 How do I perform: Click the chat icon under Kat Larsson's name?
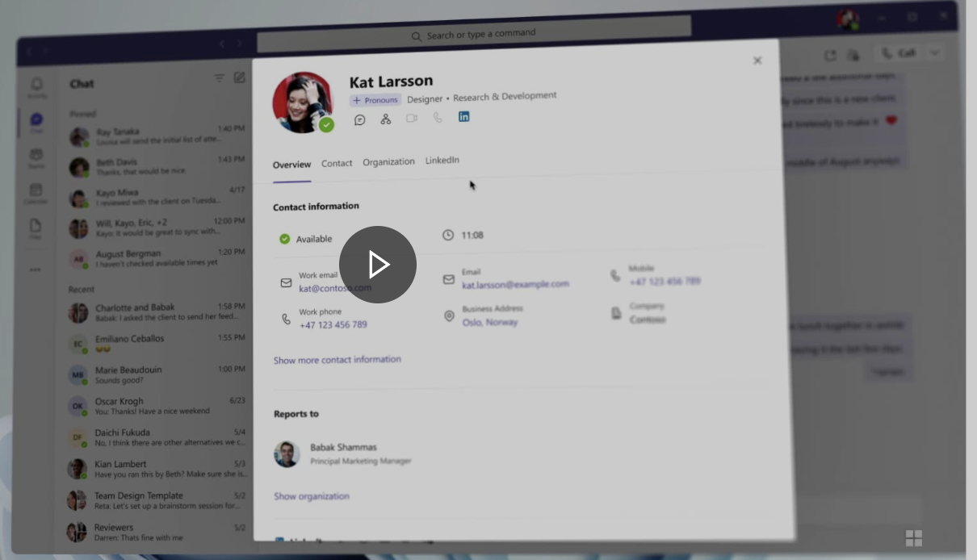click(x=360, y=119)
